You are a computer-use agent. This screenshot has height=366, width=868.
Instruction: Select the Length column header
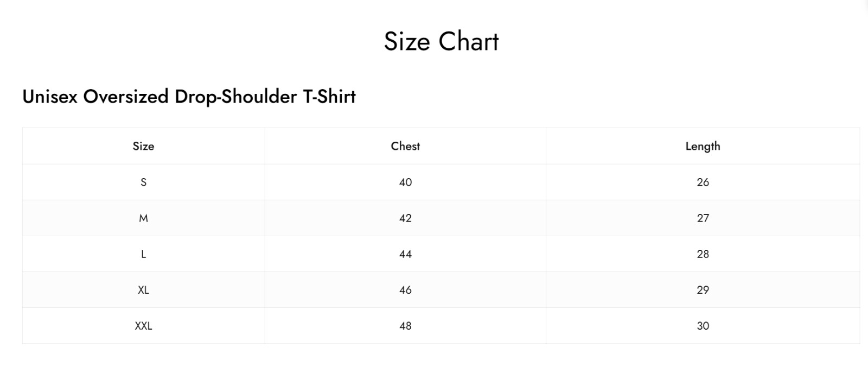(x=703, y=146)
